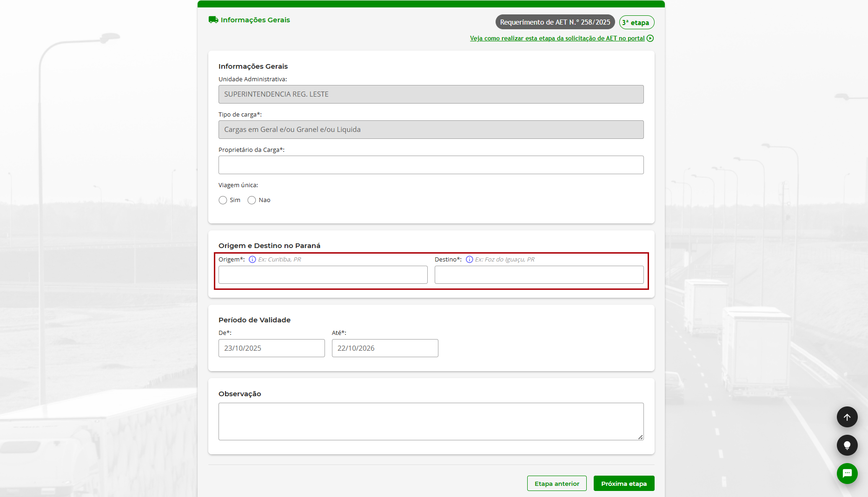Proceed with Próxima etapa button

(x=624, y=484)
